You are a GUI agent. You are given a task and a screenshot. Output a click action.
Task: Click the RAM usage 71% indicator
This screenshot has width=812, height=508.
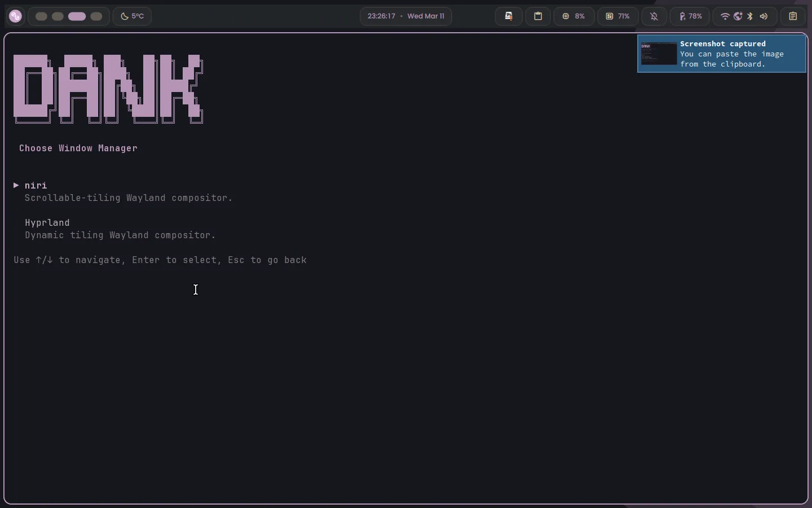tap(617, 16)
